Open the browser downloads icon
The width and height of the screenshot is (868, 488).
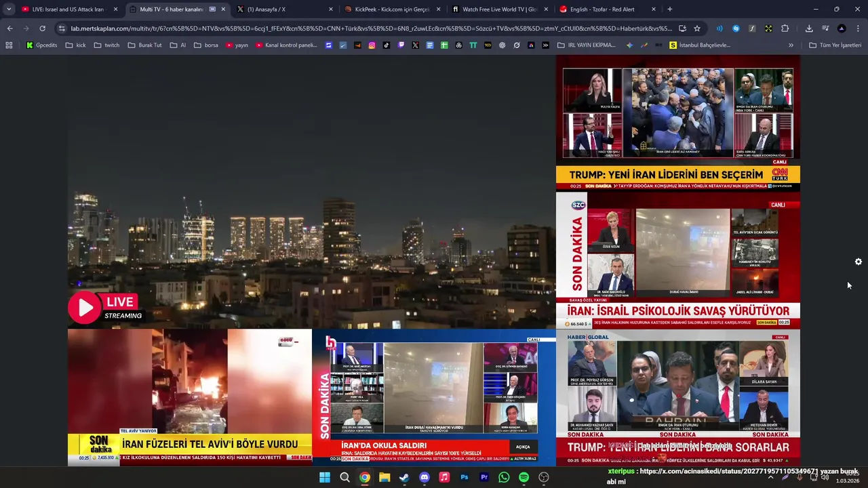[x=809, y=28]
